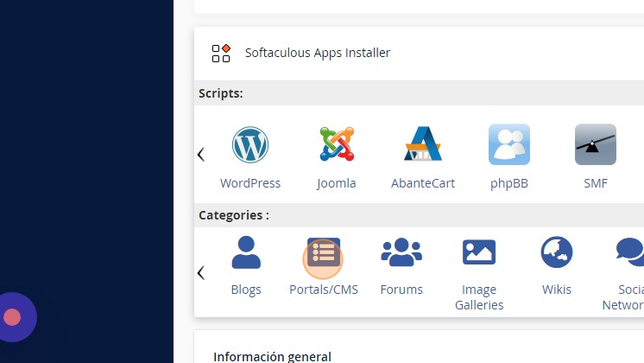Open the Blogs category icon

coord(246,252)
